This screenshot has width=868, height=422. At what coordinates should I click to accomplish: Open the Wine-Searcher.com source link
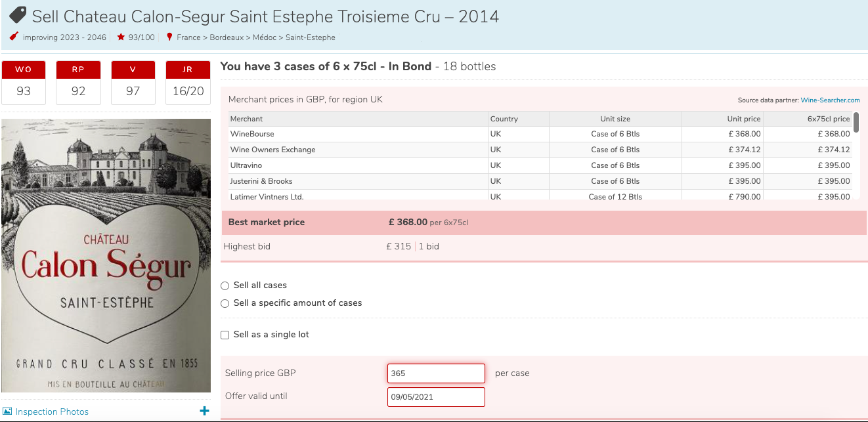coord(830,100)
